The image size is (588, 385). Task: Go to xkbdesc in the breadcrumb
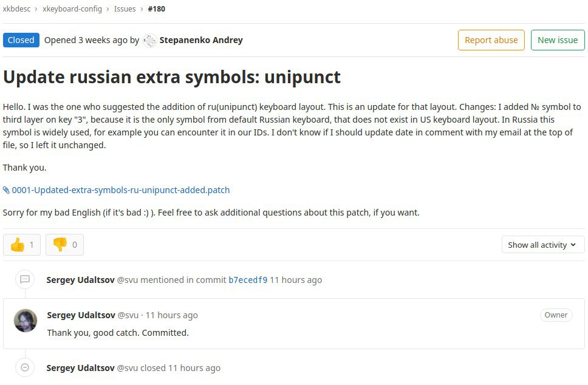[16, 9]
